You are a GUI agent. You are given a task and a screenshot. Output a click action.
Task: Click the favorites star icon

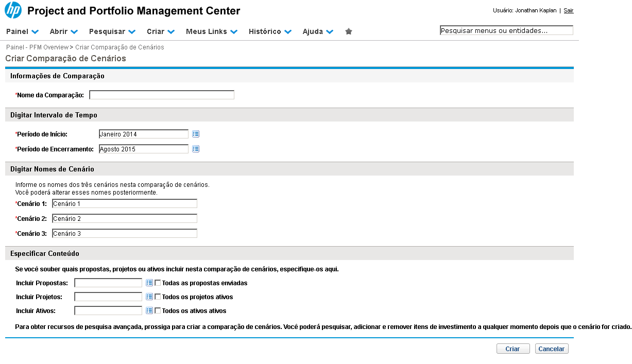[x=349, y=31]
